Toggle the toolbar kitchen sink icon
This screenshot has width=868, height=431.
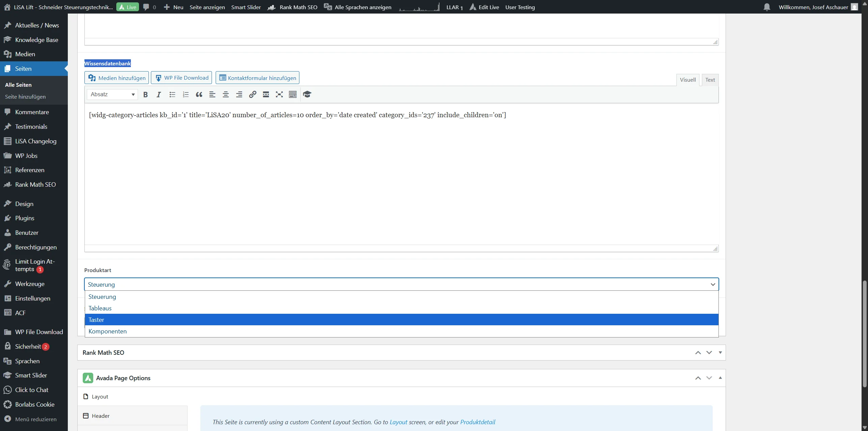click(x=293, y=95)
